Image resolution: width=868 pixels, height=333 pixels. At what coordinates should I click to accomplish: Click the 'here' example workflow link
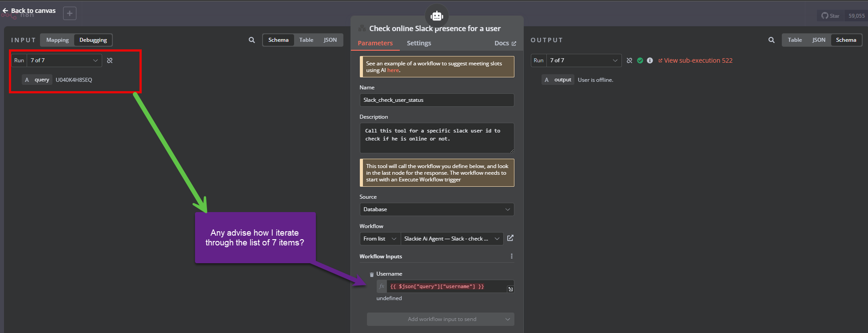pyautogui.click(x=393, y=70)
